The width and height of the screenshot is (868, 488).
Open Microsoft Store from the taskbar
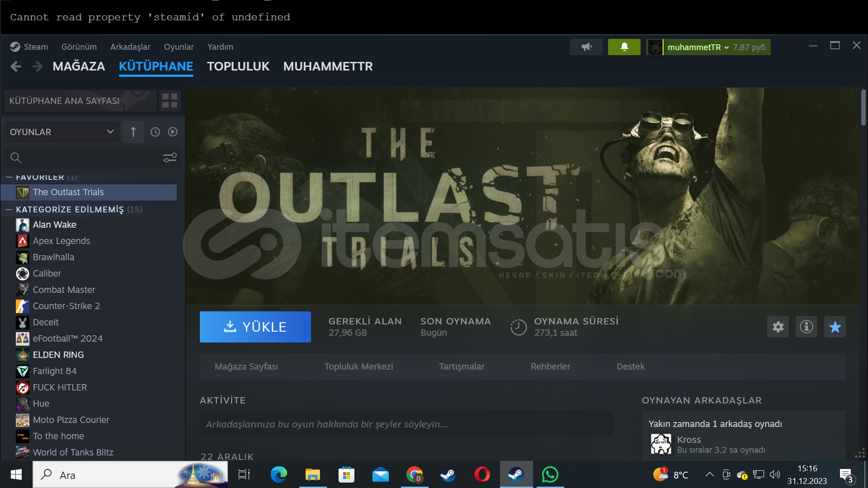pos(346,474)
